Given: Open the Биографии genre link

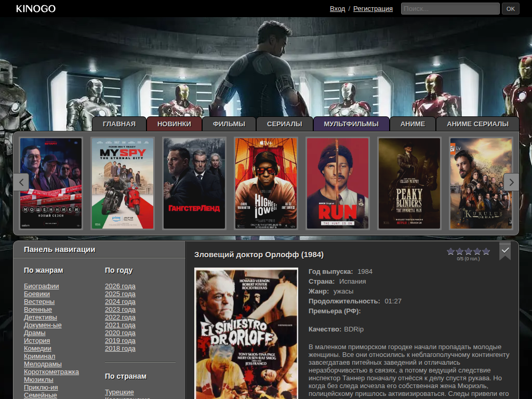Looking at the screenshot, I should [42, 286].
